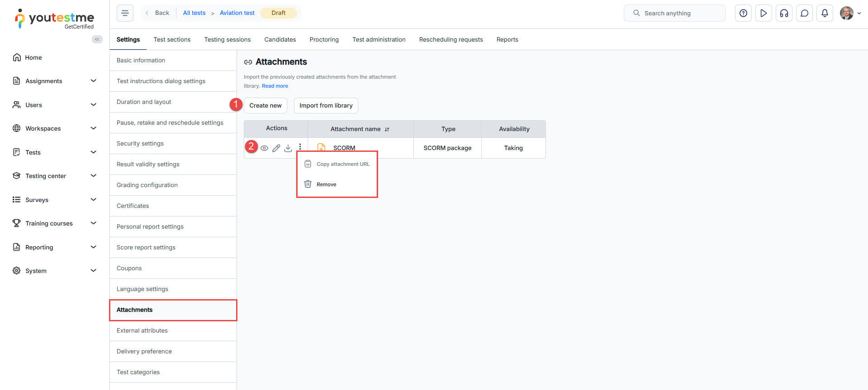Open the headset support icon
868x390 pixels.
point(784,13)
